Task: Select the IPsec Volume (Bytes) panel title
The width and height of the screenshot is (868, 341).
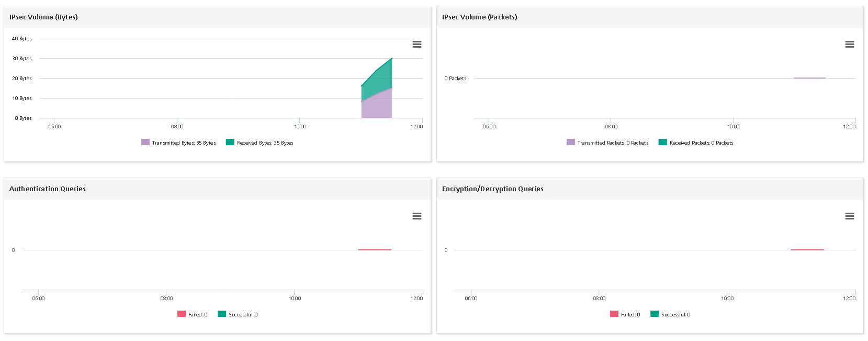Action: pos(43,17)
